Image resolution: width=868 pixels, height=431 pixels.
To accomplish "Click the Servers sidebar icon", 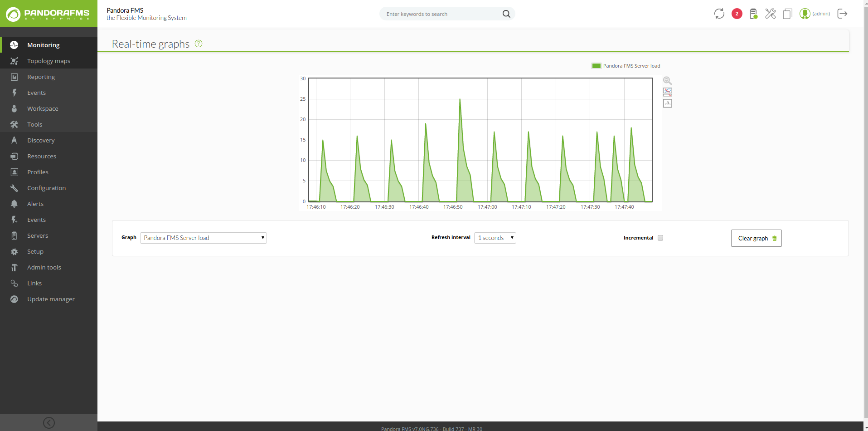I will 14,235.
